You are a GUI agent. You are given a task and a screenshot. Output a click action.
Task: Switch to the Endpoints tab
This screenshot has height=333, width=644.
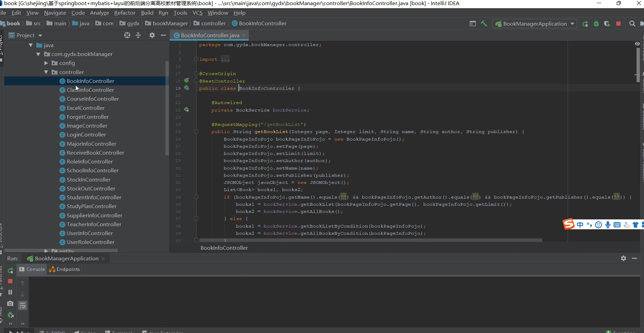pos(65,269)
